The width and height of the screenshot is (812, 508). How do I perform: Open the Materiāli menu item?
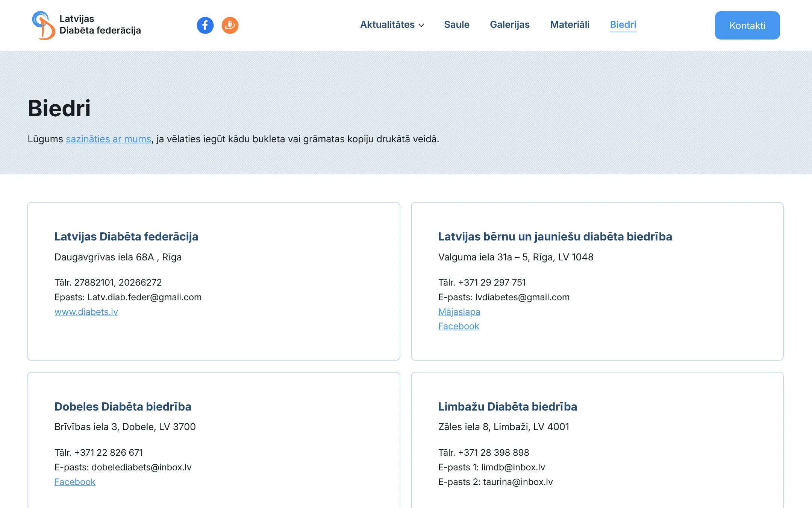(x=570, y=25)
